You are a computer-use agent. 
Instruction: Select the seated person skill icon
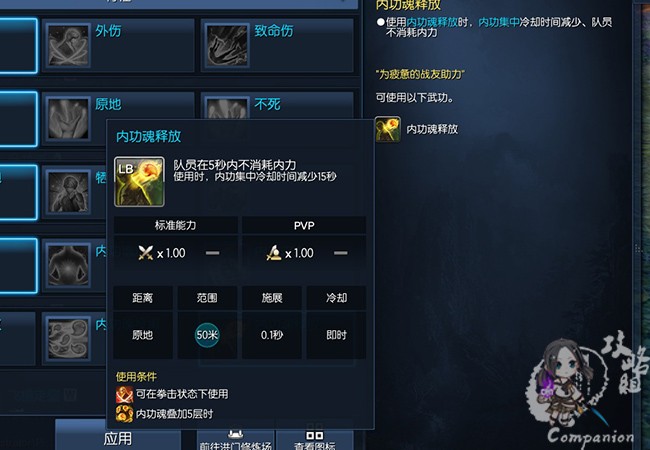tap(68, 192)
